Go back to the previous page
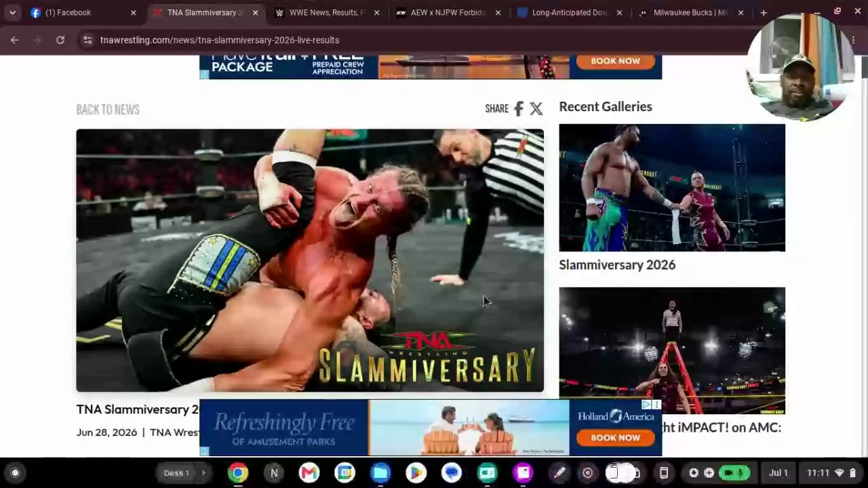868x488 pixels. click(x=14, y=40)
